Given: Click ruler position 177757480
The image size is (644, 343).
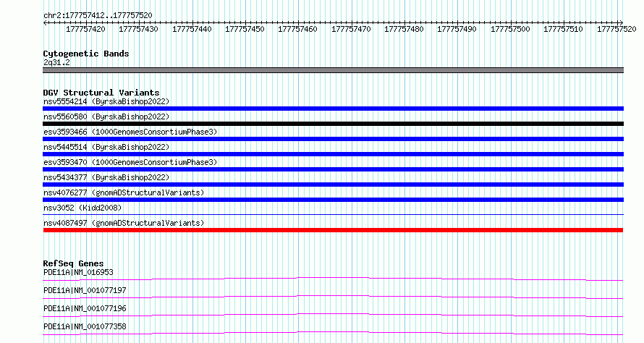Looking at the screenshot, I should [404, 29].
